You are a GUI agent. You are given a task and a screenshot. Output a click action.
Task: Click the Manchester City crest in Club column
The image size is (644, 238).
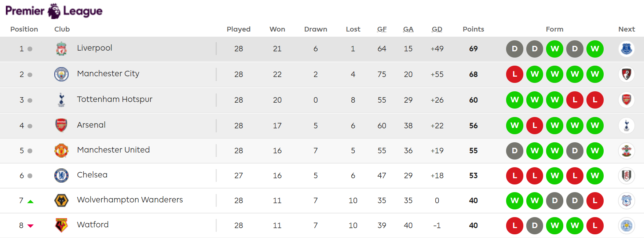point(61,74)
